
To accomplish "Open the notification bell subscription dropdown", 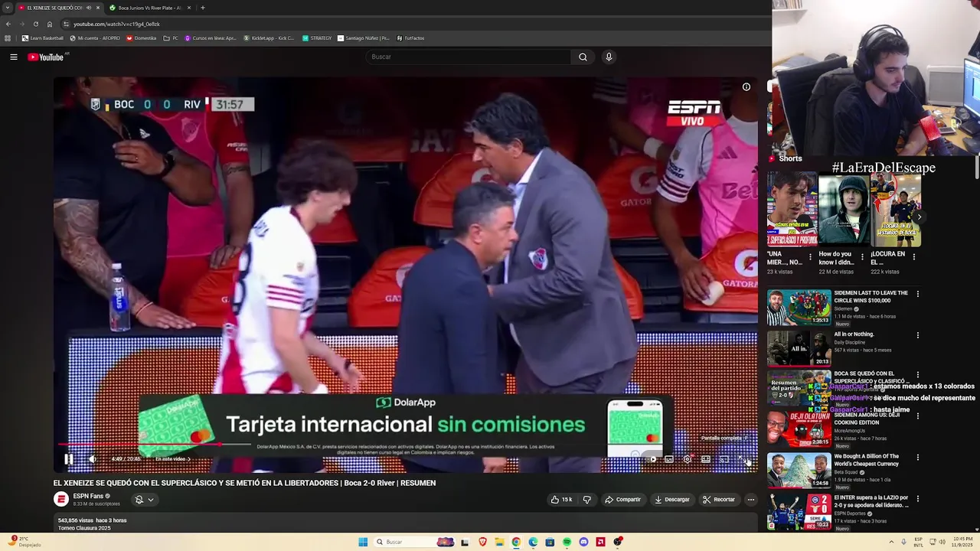I will tap(144, 500).
